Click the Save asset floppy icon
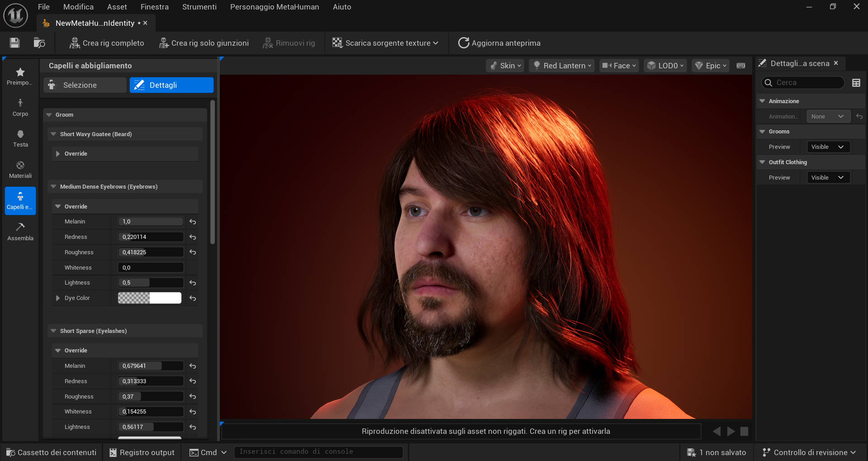Image resolution: width=868 pixels, height=461 pixels. [x=14, y=43]
